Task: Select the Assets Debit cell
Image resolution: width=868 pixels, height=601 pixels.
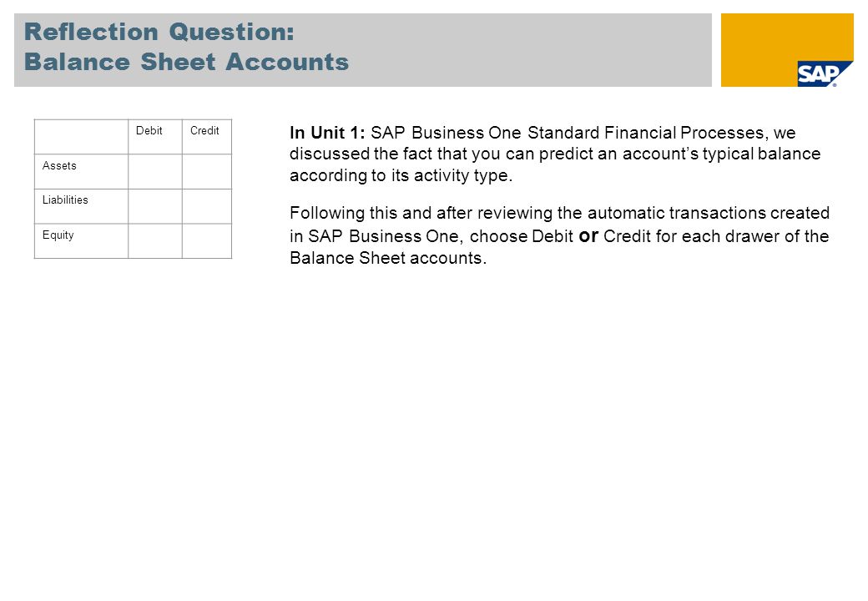Action: (x=155, y=172)
